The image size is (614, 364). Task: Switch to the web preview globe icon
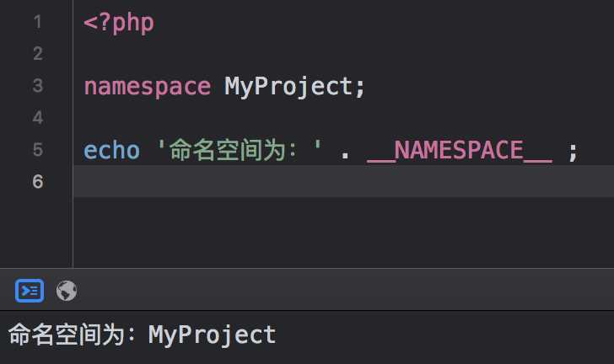coord(66,291)
